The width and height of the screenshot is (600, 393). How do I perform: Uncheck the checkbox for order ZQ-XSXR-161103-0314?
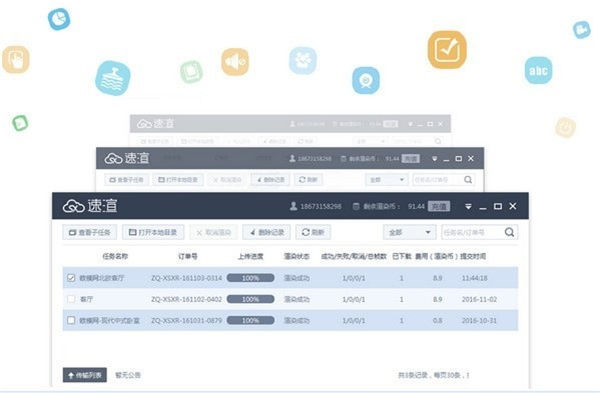(71, 278)
